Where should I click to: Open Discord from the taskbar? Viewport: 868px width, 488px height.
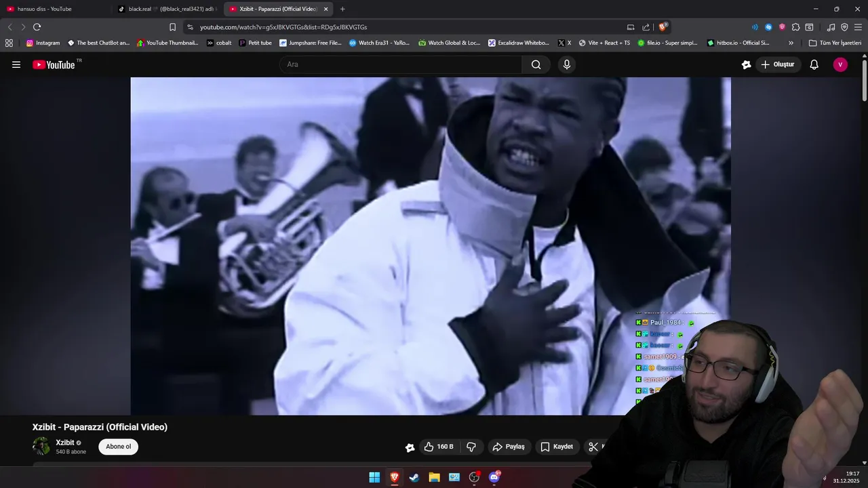[x=494, y=477]
